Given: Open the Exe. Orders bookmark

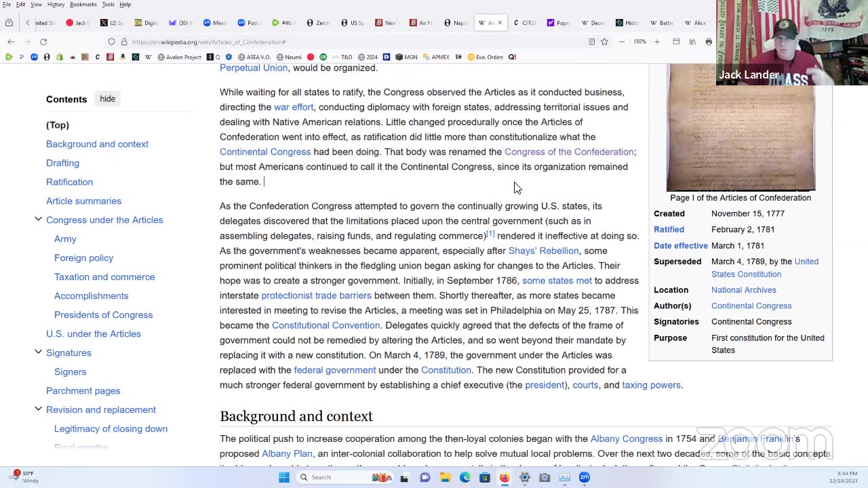Looking at the screenshot, I should point(485,57).
